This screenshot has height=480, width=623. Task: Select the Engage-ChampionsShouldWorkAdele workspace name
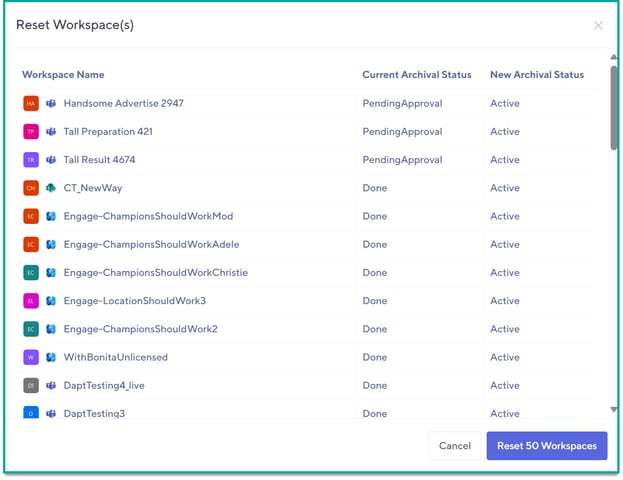coord(151,244)
